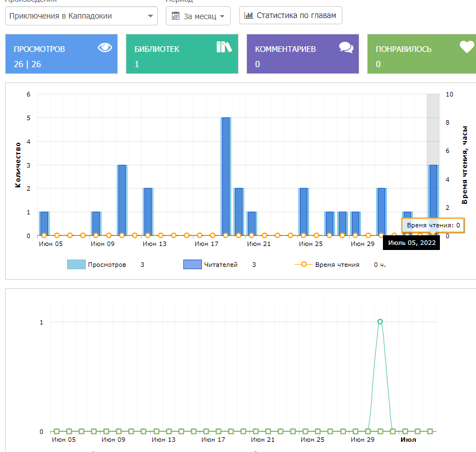Click the speech bubbles icon on Комментариев card
Image resolution: width=476 pixels, height=452 pixels.
point(346,47)
